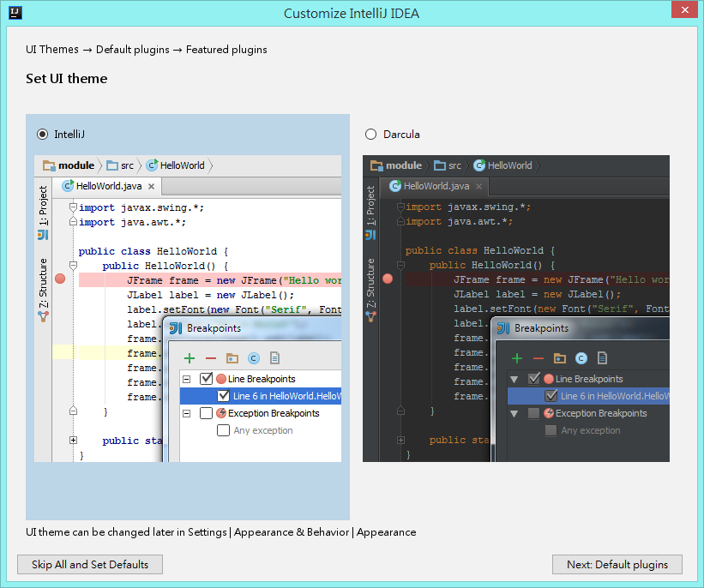Collapse Line Breakpoints node in light preview
704x588 pixels.
(x=186, y=379)
